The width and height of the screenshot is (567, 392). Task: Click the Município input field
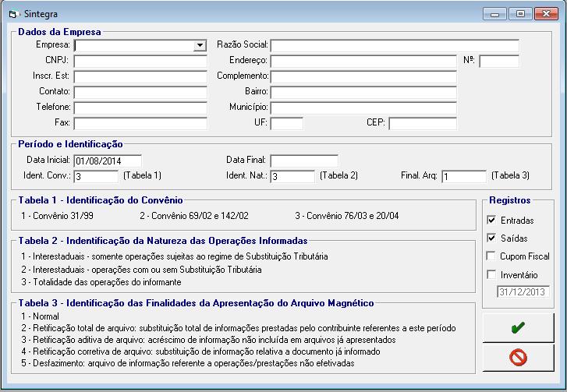pos(363,108)
